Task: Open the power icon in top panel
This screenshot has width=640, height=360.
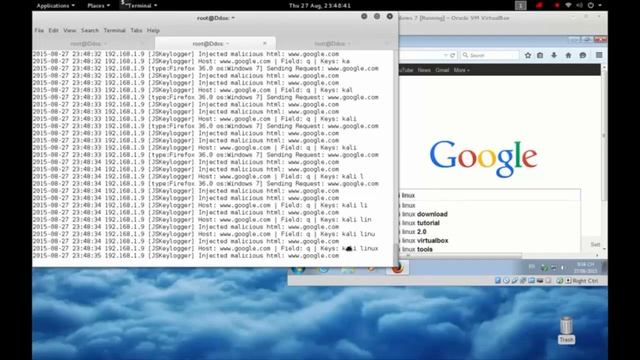Action: click(x=591, y=5)
